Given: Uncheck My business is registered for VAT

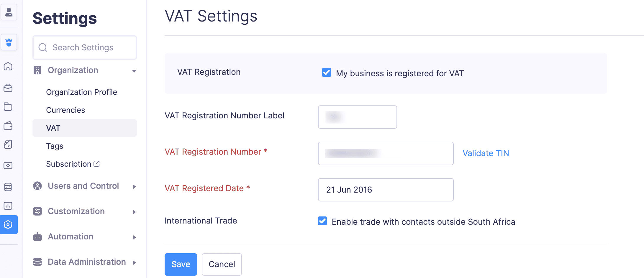Looking at the screenshot, I should 326,73.
